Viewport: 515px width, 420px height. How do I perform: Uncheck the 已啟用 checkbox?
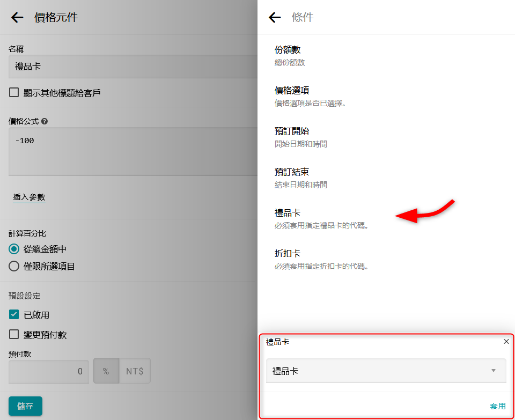coord(14,315)
